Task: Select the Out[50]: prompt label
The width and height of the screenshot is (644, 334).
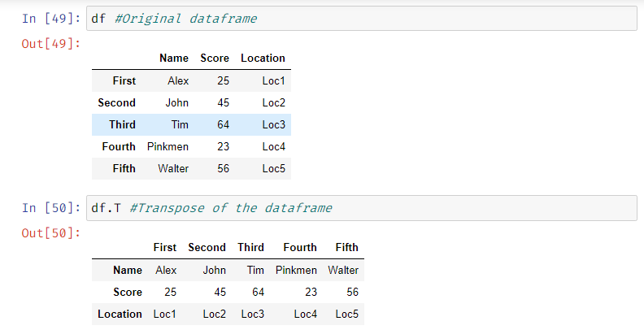Action: 51,233
